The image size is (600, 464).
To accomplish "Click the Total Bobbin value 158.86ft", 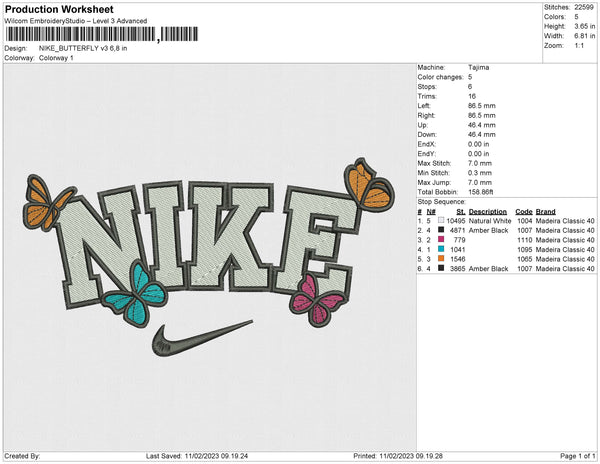I will pyautogui.click(x=481, y=192).
